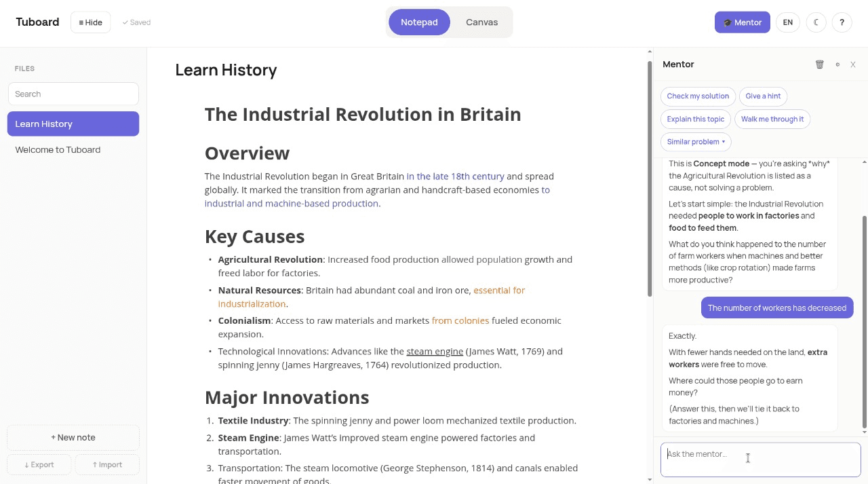Screen dimensions: 868x484
Task: Click the Agricultural Revolution bold term
Action: pos(270,260)
